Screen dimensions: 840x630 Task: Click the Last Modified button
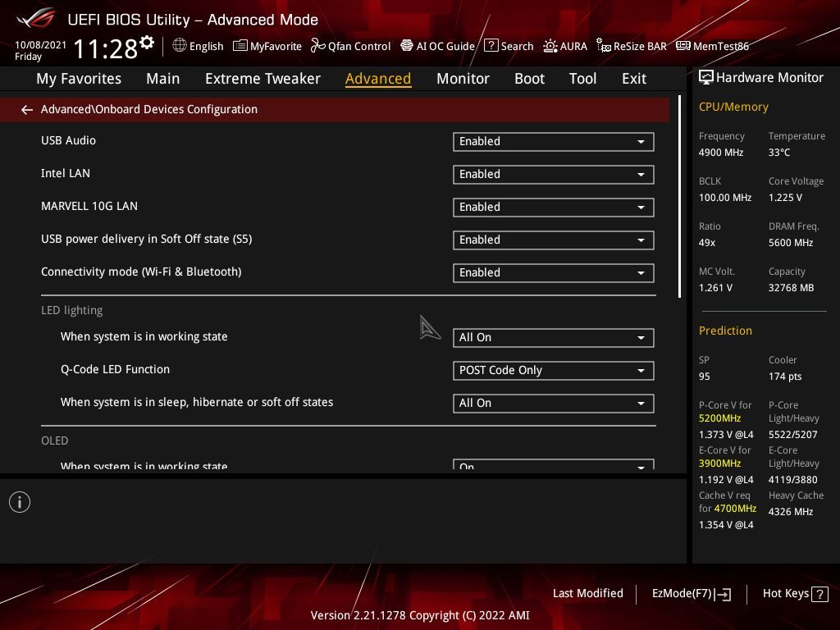[x=587, y=593]
